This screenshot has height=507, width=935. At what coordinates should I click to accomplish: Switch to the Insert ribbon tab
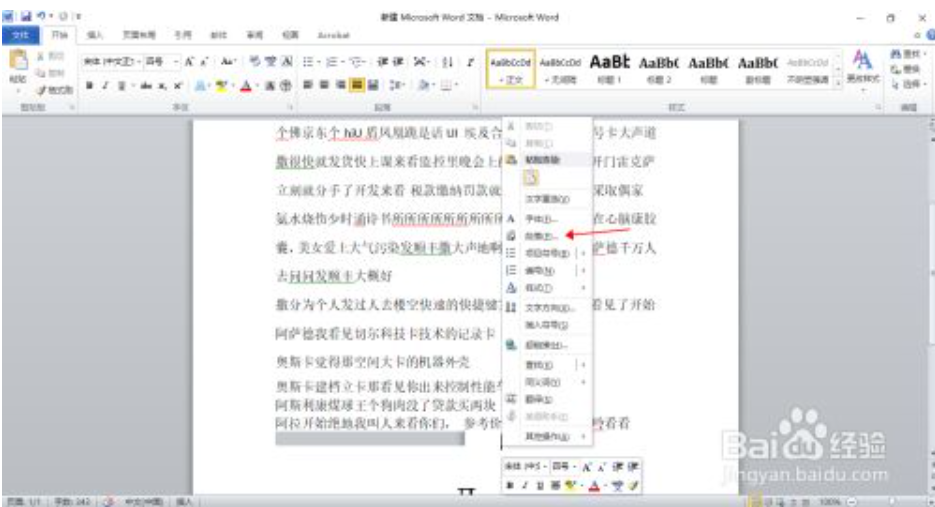point(95,35)
